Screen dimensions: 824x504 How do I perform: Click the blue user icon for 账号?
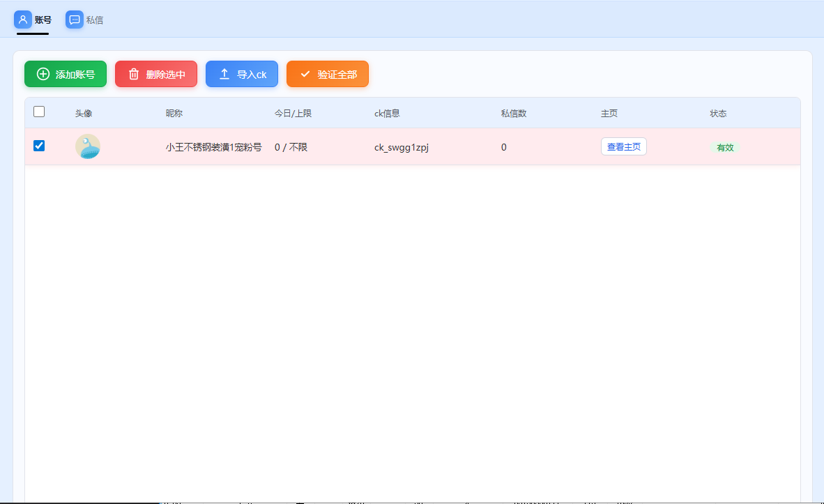(23, 20)
